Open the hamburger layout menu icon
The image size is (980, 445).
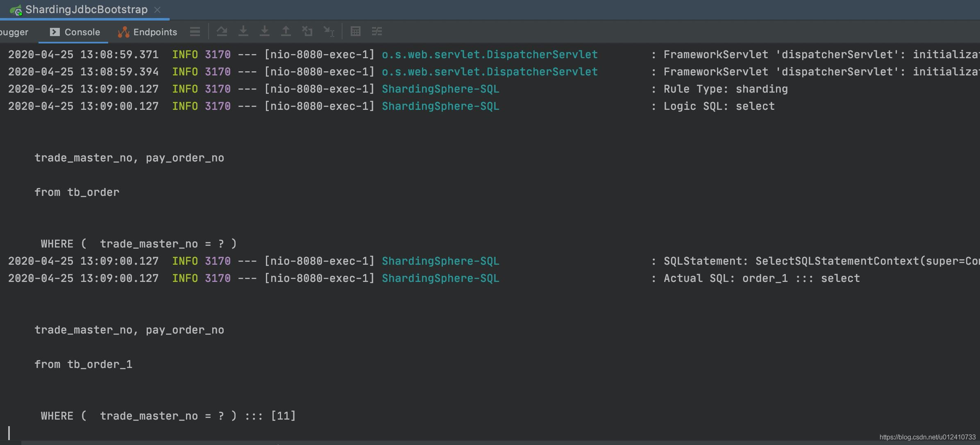[195, 32]
